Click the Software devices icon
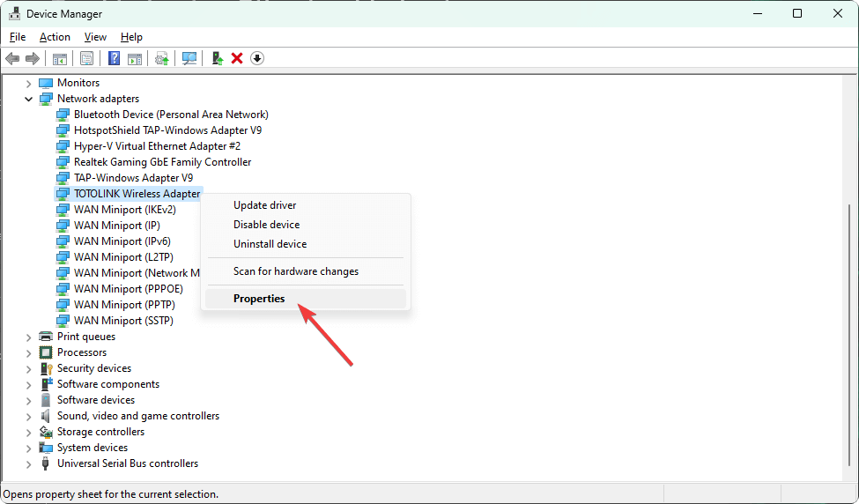 click(46, 400)
